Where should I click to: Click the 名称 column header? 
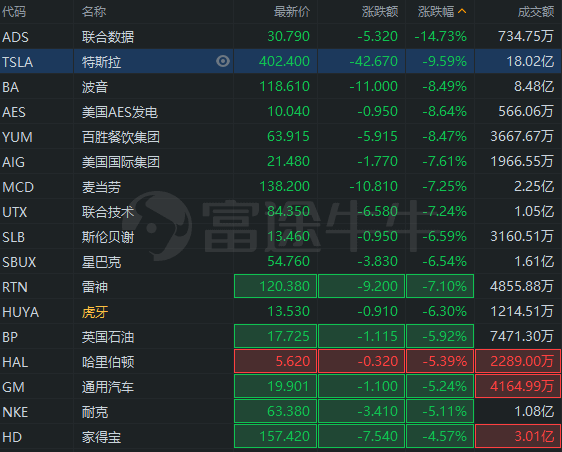coord(94,12)
